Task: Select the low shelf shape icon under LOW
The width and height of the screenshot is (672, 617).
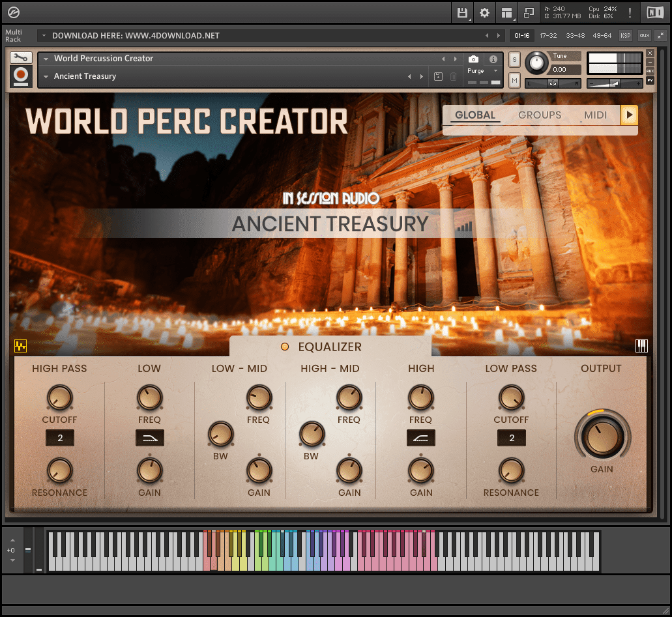Action: 149,438
